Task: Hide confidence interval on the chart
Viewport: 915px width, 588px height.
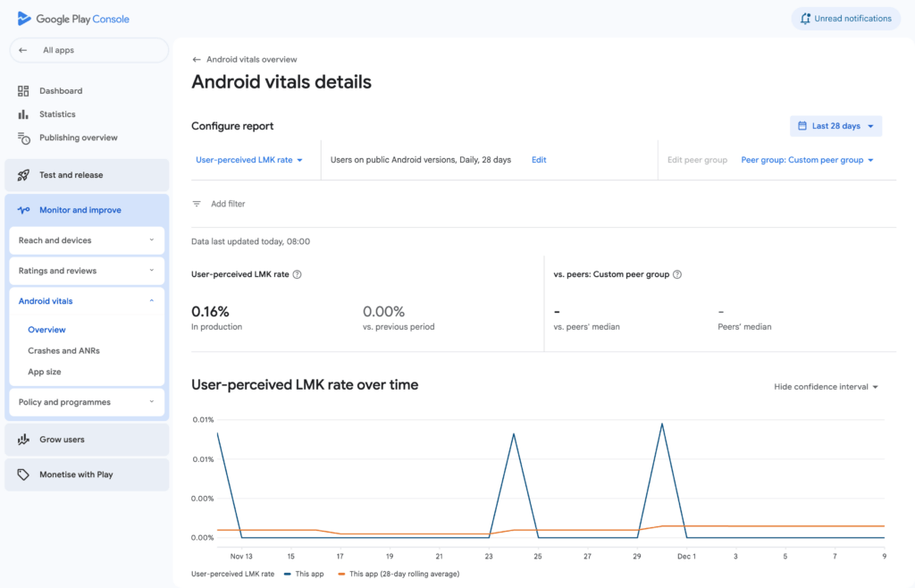Action: pyautogui.click(x=823, y=387)
